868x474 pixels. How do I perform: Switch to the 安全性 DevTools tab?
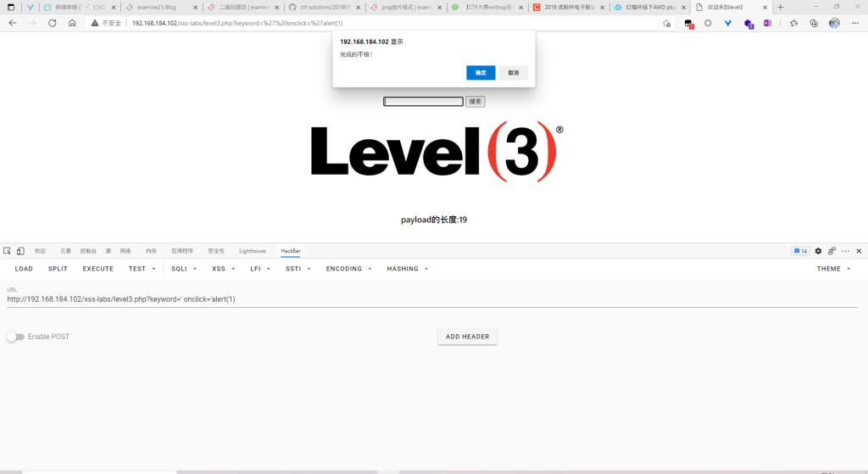click(x=216, y=251)
